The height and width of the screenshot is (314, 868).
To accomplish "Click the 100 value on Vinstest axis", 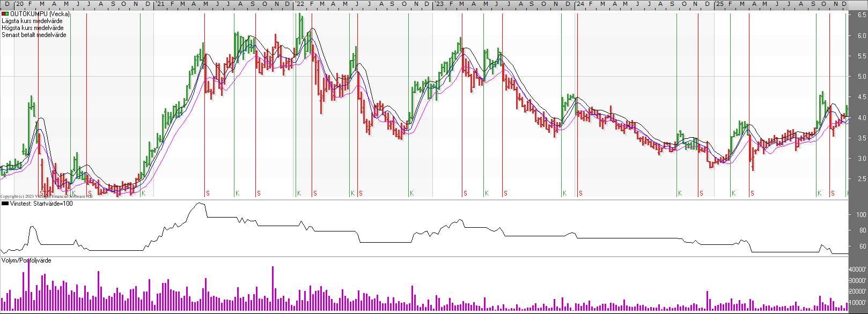I will point(861,214).
